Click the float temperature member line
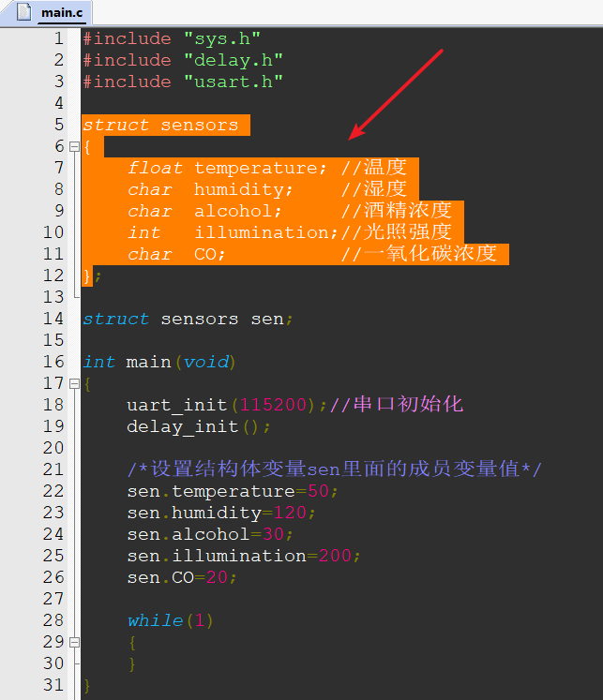Image resolution: width=603 pixels, height=700 pixels. pyautogui.click(x=227, y=168)
